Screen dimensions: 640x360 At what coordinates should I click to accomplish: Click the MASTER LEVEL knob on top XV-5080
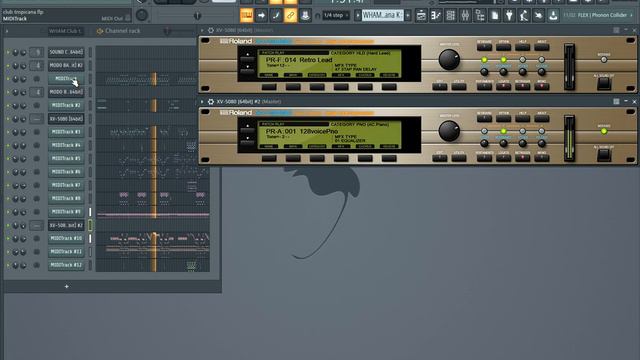click(x=449, y=60)
